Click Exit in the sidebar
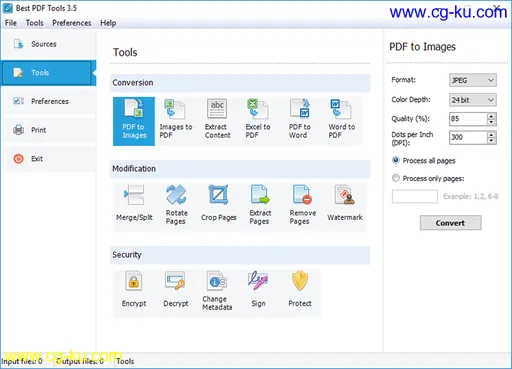This screenshot has height=369, width=512. pyautogui.click(x=49, y=159)
